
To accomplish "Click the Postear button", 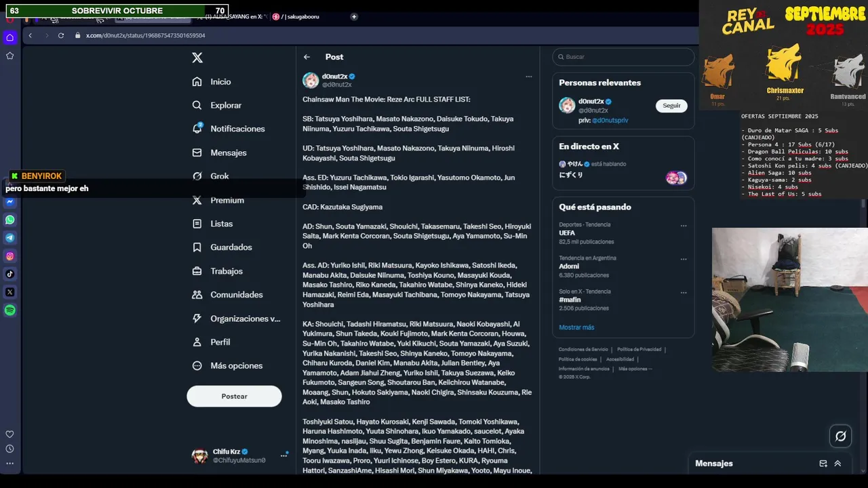I will click(234, 396).
